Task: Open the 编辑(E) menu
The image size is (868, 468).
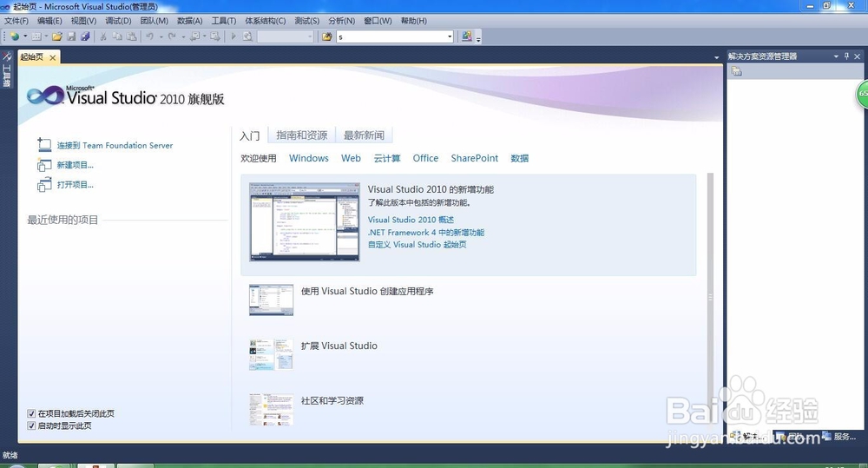Action: tap(49, 21)
